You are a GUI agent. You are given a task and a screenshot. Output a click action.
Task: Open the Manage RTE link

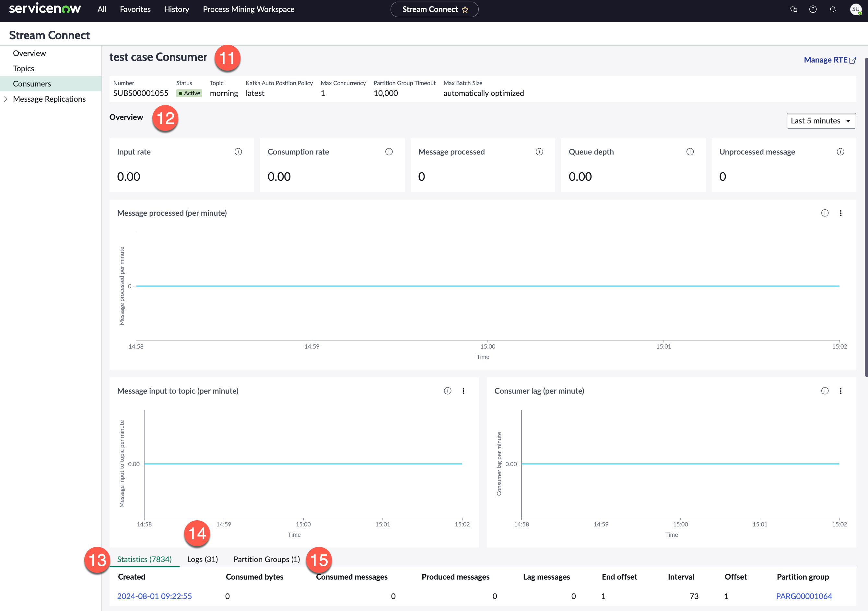(x=829, y=60)
